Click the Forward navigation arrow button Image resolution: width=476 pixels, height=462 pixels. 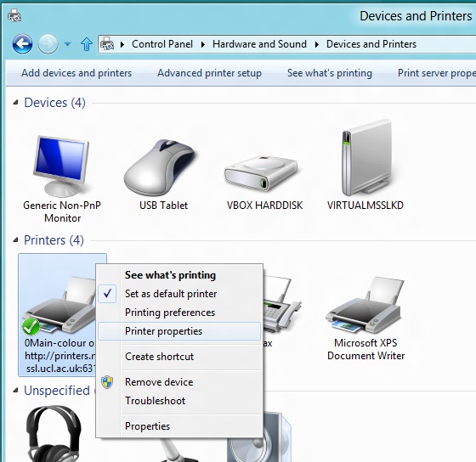coord(48,44)
